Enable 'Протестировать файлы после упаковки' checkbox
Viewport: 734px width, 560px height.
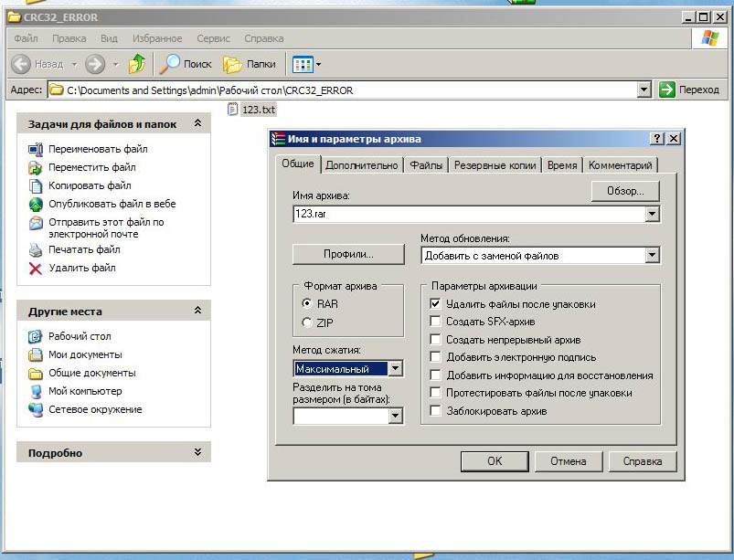[x=435, y=393]
